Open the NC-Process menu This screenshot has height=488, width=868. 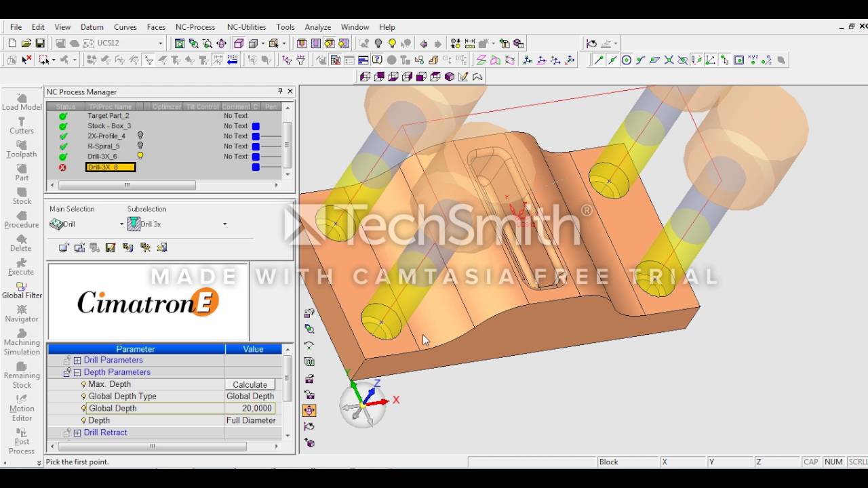point(195,27)
